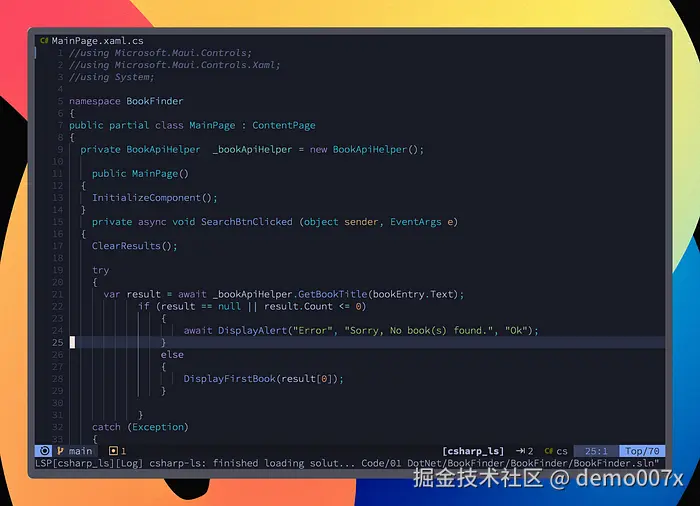Viewport: 700px width, 506px height.
Task: Click the _bookApiHelper field declaration
Action: (252, 150)
